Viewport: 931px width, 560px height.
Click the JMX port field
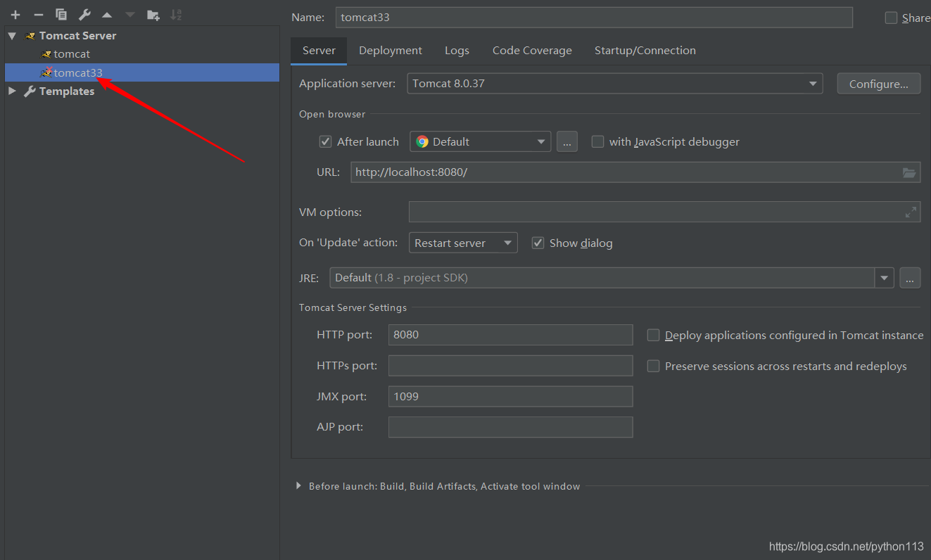click(x=510, y=396)
